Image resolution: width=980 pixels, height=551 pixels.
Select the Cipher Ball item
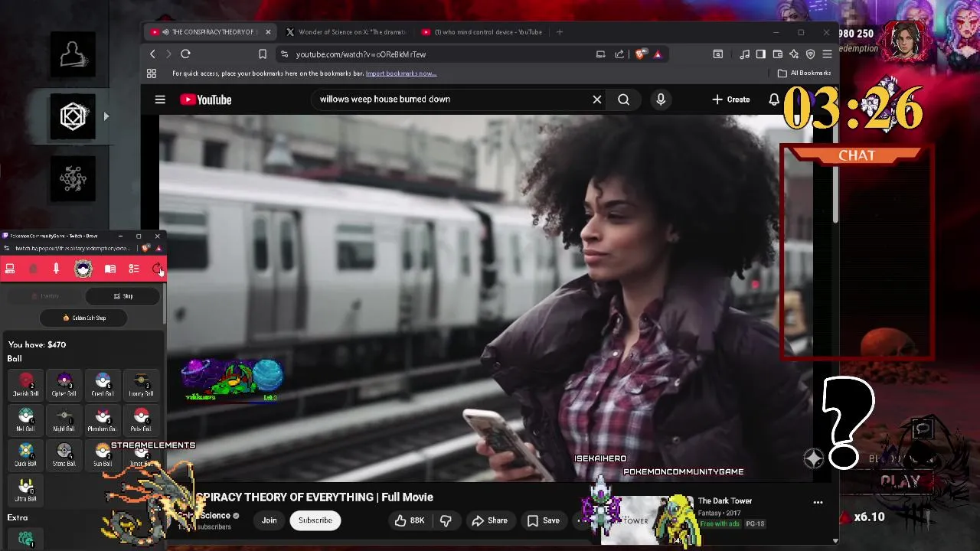pyautogui.click(x=64, y=384)
